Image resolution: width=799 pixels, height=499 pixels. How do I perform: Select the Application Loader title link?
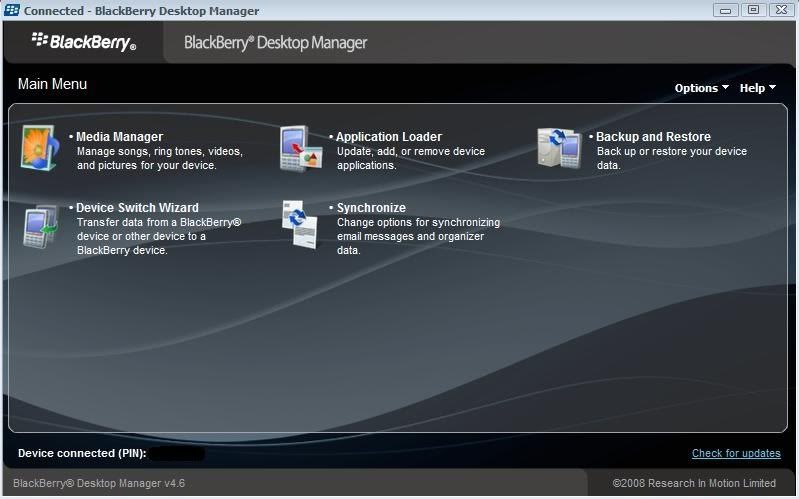pyautogui.click(x=389, y=137)
